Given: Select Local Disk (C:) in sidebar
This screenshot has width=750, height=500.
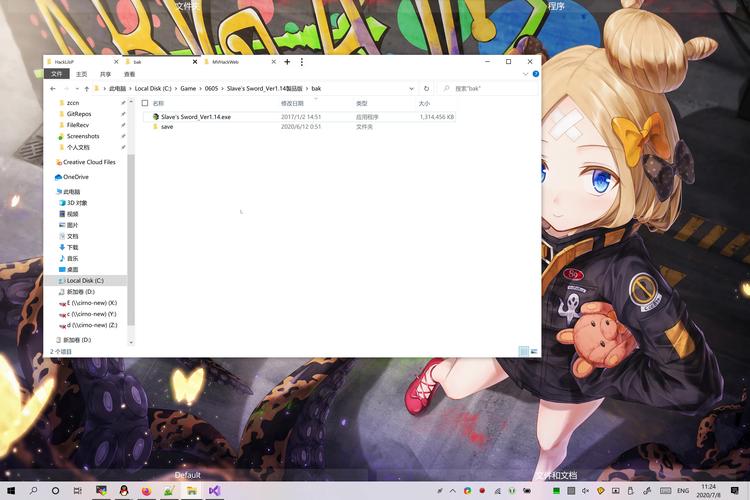Looking at the screenshot, I should point(85,280).
